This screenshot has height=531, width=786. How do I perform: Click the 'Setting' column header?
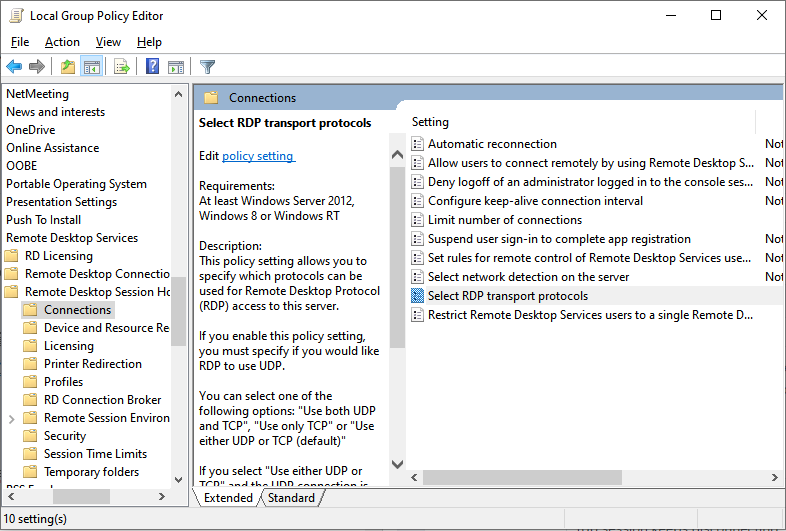pos(431,122)
